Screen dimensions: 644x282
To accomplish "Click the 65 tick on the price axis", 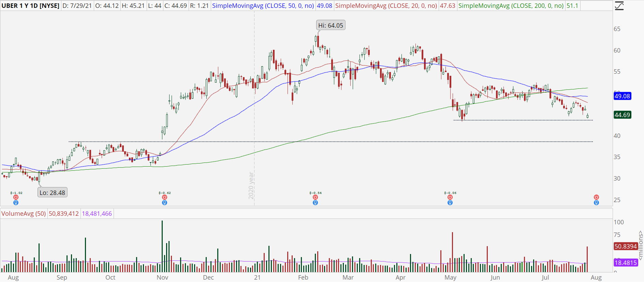I will coord(617,29).
